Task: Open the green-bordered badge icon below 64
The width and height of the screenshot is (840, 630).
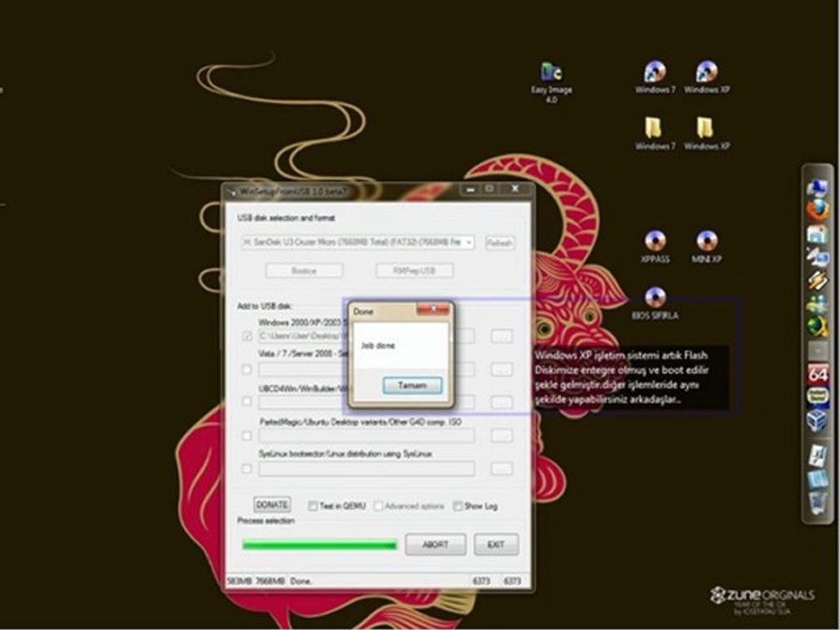Action: coord(817,396)
